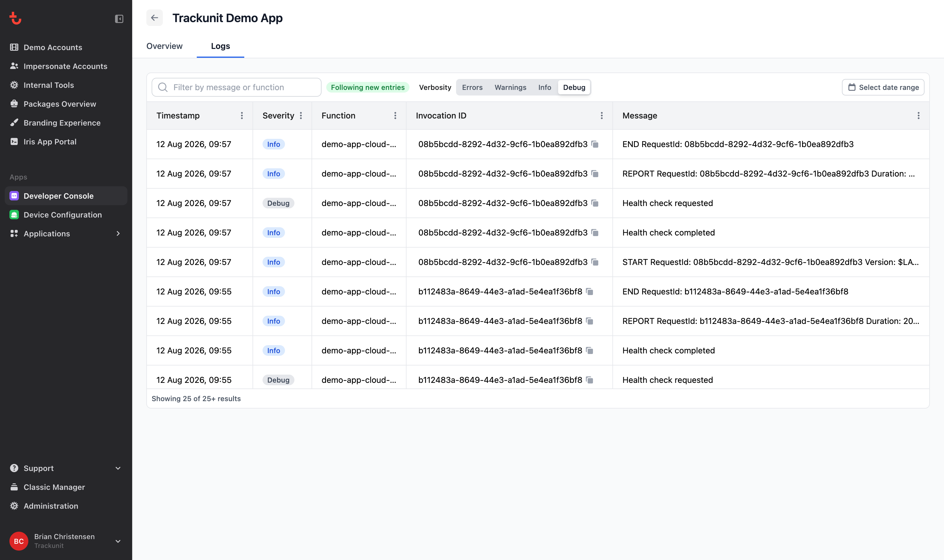Screen dimensions: 944x560
Task: Click message 'START RequestId: 08b5bcdd' cell
Action: (x=771, y=262)
